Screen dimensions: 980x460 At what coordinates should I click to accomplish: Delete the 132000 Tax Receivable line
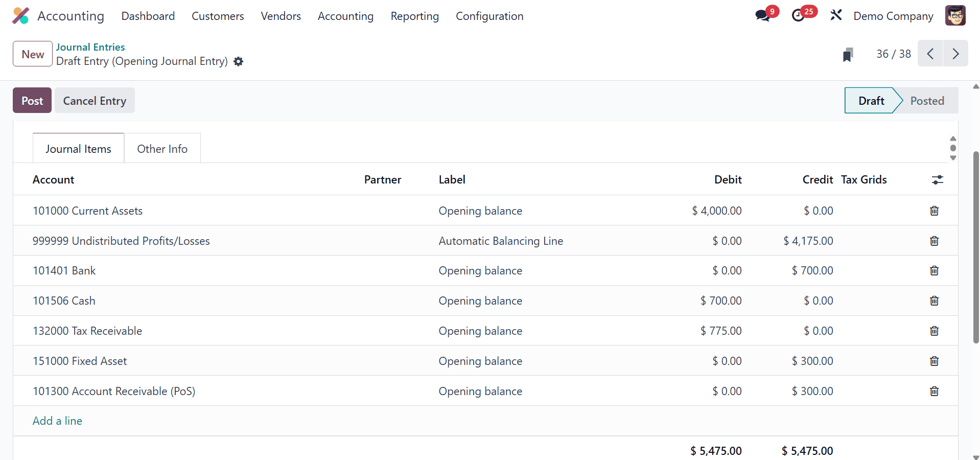coord(934,331)
